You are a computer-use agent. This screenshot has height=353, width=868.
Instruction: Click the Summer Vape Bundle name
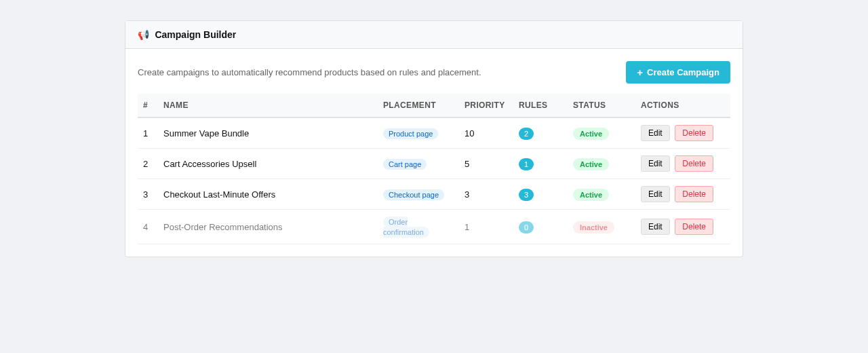(x=206, y=134)
